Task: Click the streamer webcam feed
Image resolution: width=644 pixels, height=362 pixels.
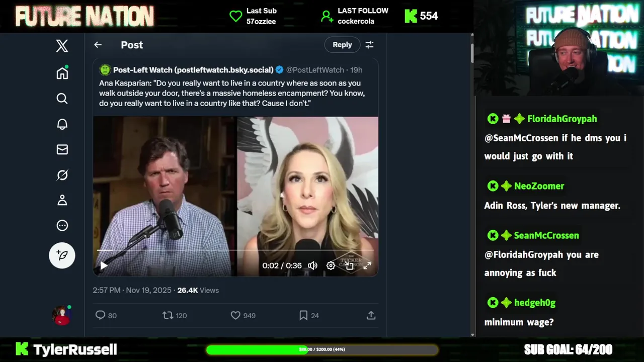Action: 558,48
